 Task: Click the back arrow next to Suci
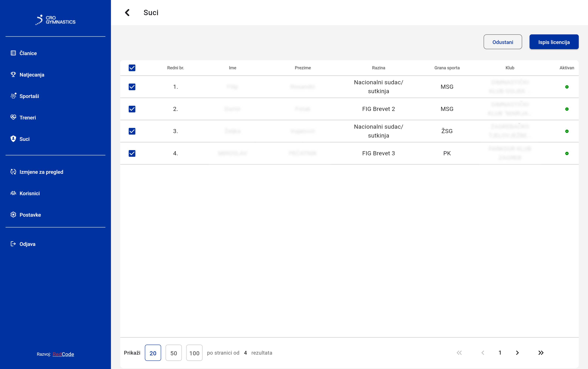(x=127, y=13)
